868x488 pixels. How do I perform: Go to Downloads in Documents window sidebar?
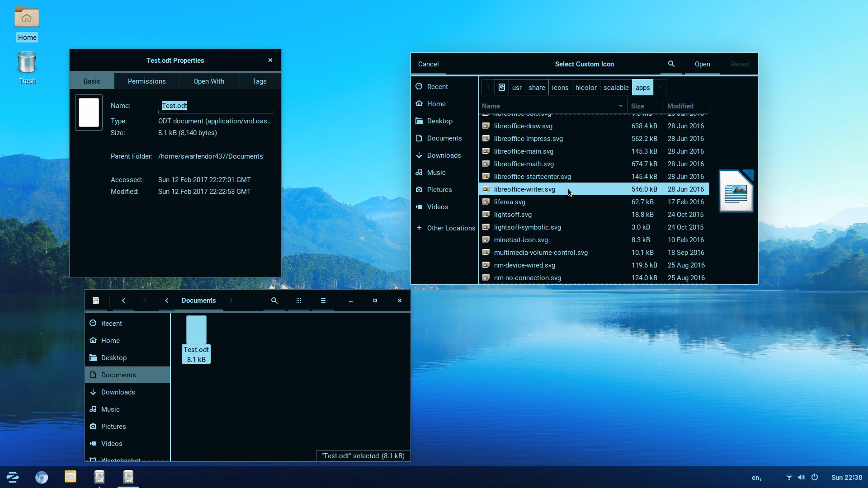(118, 392)
